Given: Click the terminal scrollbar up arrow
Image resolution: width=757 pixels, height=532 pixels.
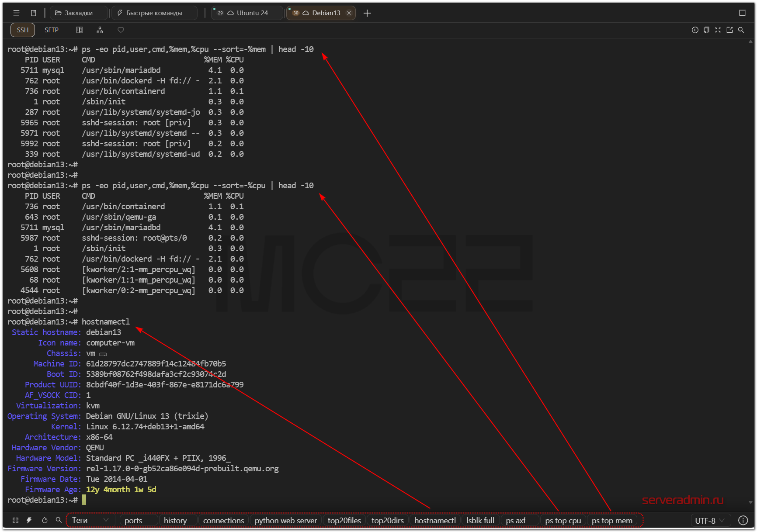Looking at the screenshot, I should click(751, 42).
